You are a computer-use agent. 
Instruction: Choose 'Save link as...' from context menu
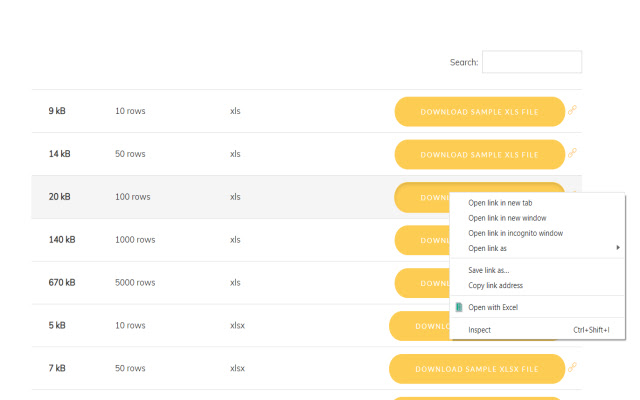click(x=489, y=270)
